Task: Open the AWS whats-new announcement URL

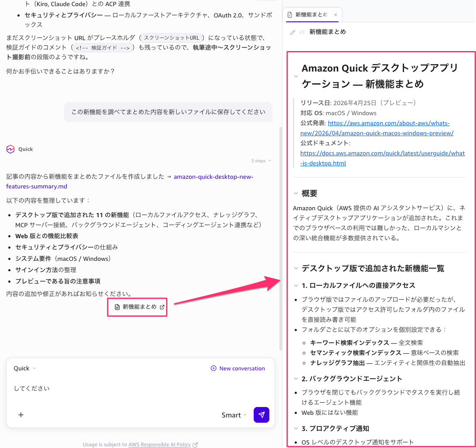Action: [377, 128]
